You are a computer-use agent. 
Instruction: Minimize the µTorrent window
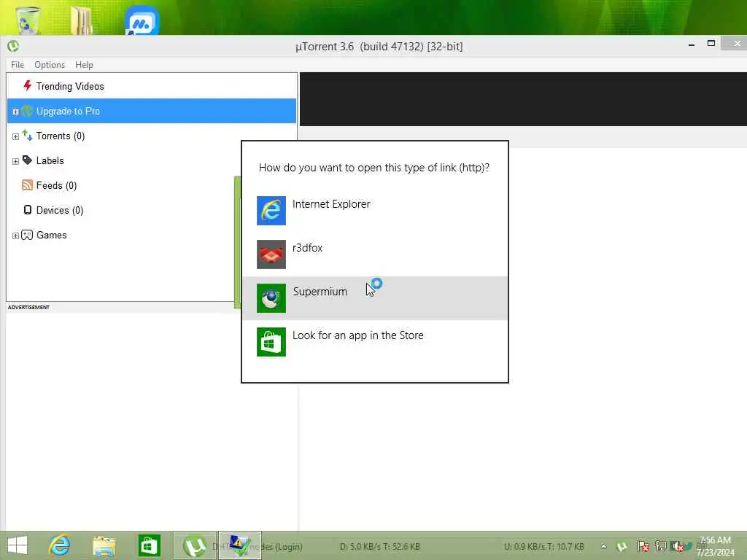point(692,44)
